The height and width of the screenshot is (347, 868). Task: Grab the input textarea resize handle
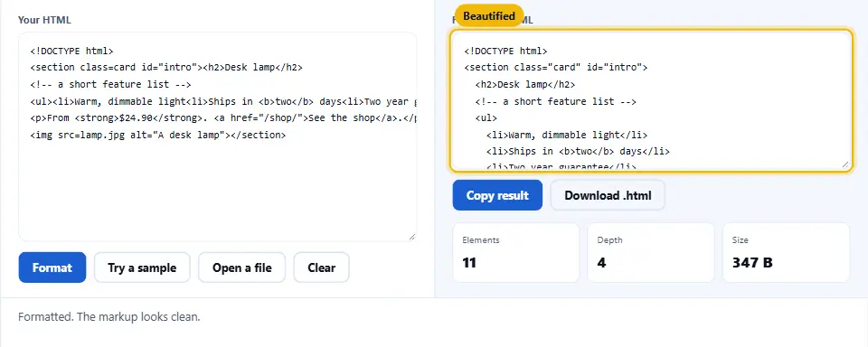click(412, 237)
